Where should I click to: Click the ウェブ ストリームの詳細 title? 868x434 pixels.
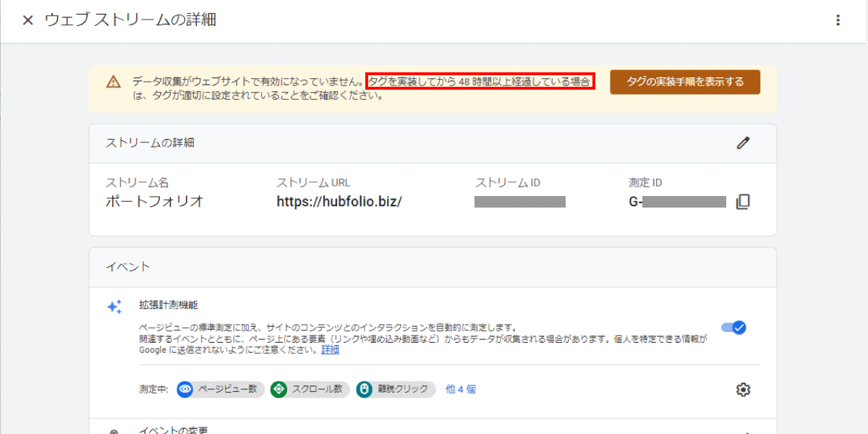coord(130,20)
